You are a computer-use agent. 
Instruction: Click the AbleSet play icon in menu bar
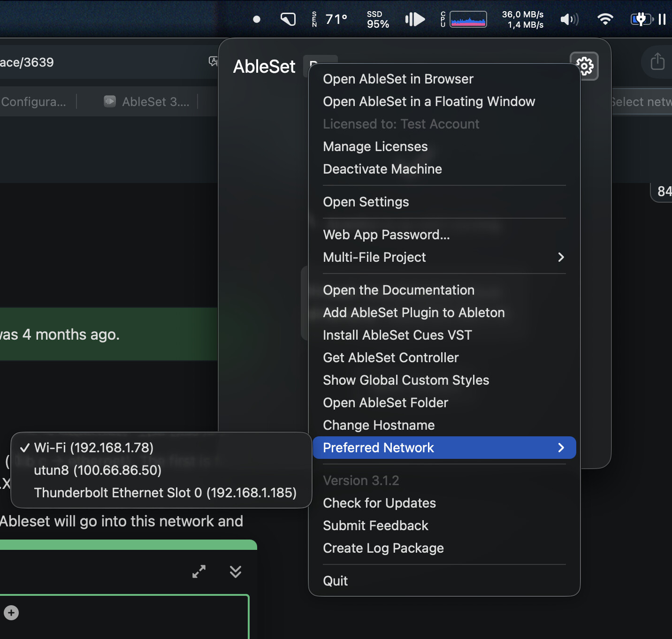pyautogui.click(x=415, y=19)
